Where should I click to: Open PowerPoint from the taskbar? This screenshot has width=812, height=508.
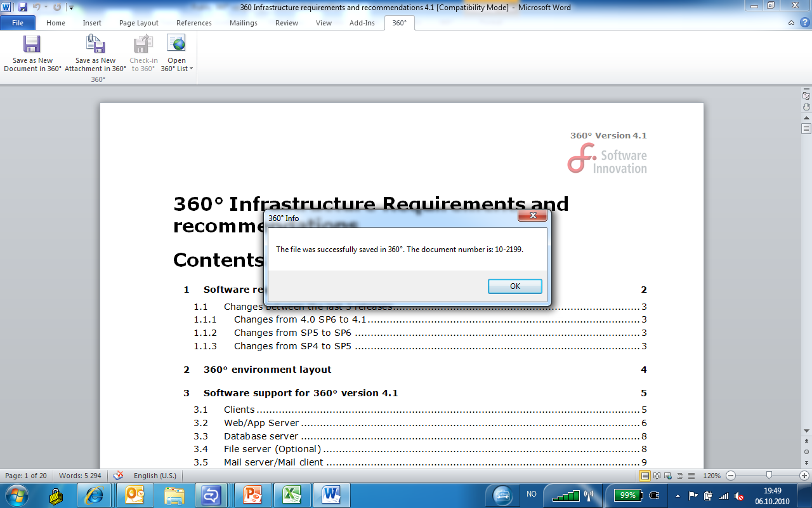pos(253,495)
